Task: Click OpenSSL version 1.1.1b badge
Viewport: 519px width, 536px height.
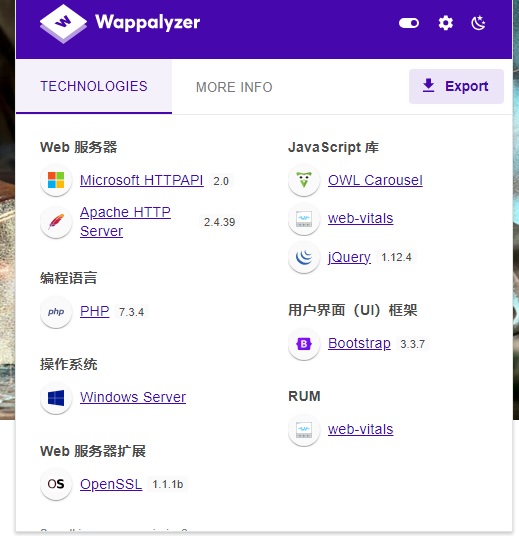Action: (168, 484)
